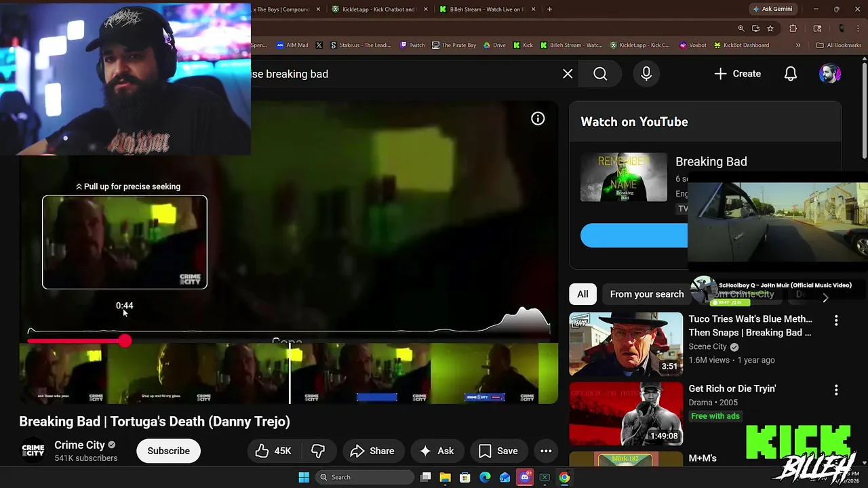This screenshot has height=488, width=868.
Task: Open Task View on the taskbar
Action: click(x=426, y=477)
